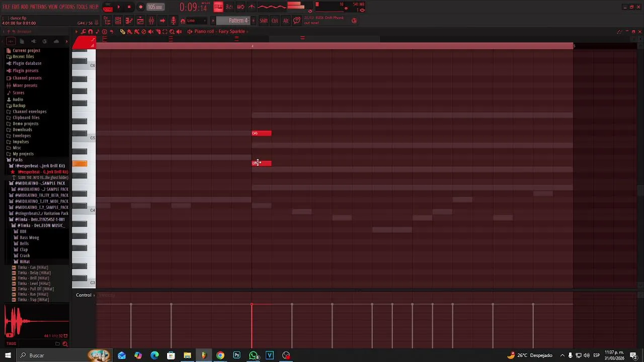The image size is (644, 362).
Task: Open the Playlist view icon
Action: (x=118, y=21)
